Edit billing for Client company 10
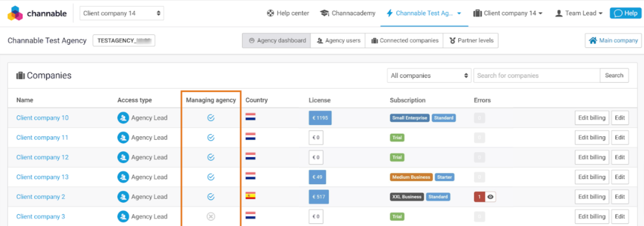The image size is (644, 226). pyautogui.click(x=592, y=118)
